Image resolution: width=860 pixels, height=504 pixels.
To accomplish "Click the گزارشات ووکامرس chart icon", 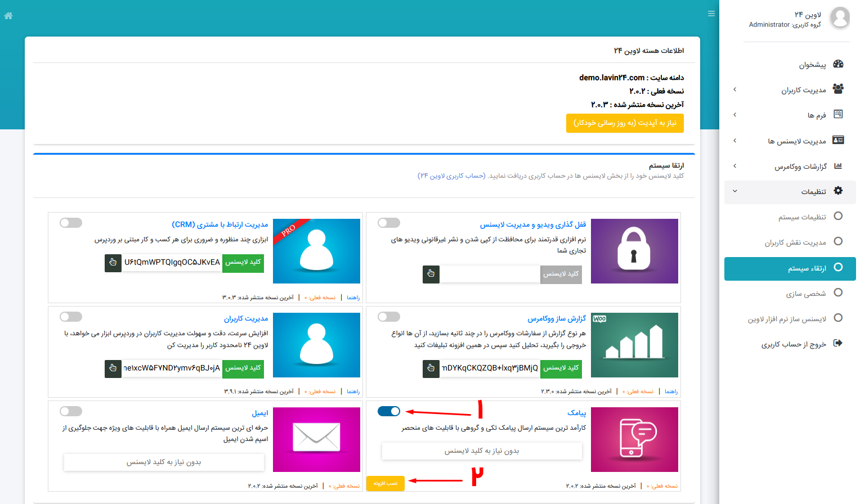I will pyautogui.click(x=839, y=165).
